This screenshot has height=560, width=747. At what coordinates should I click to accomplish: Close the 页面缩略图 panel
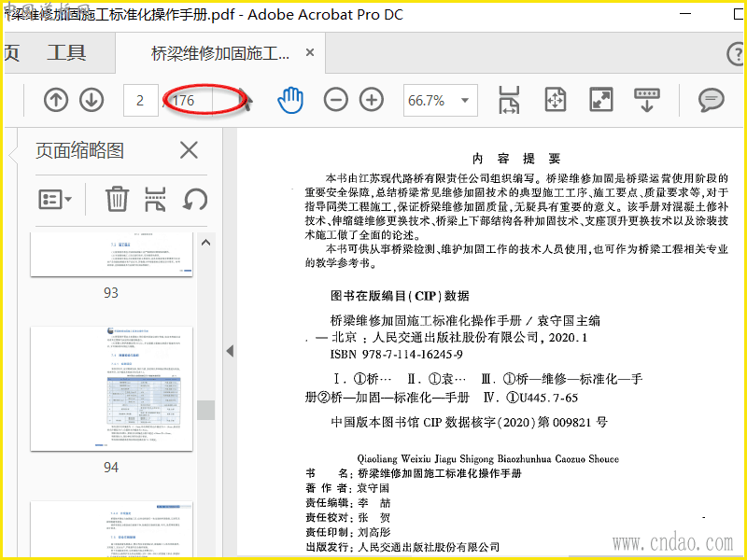click(x=189, y=150)
